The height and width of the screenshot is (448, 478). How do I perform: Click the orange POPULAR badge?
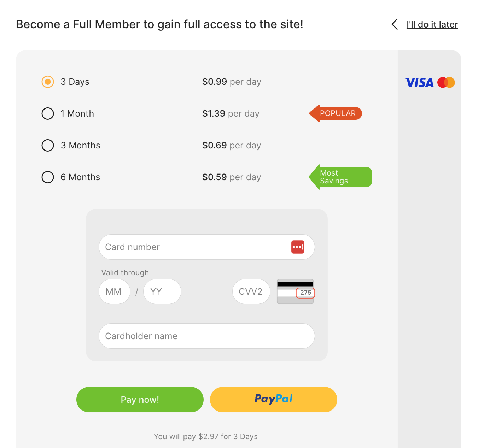tap(336, 113)
